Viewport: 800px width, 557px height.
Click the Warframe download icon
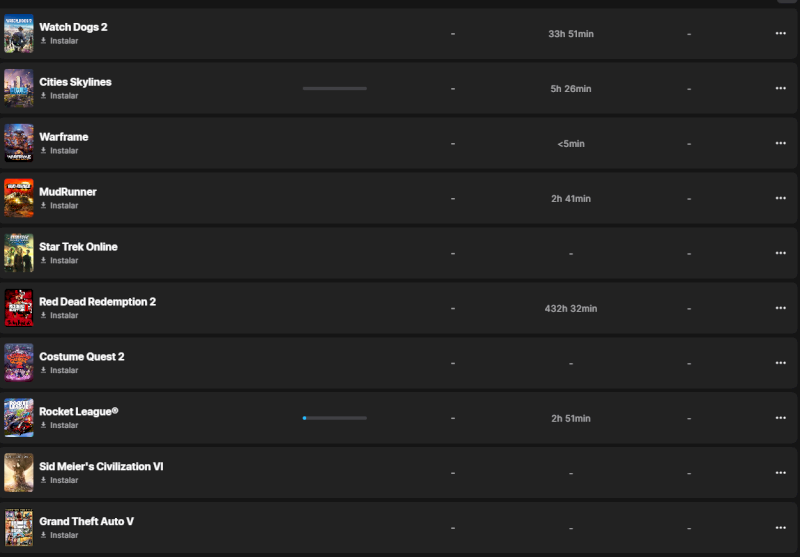[x=43, y=151]
